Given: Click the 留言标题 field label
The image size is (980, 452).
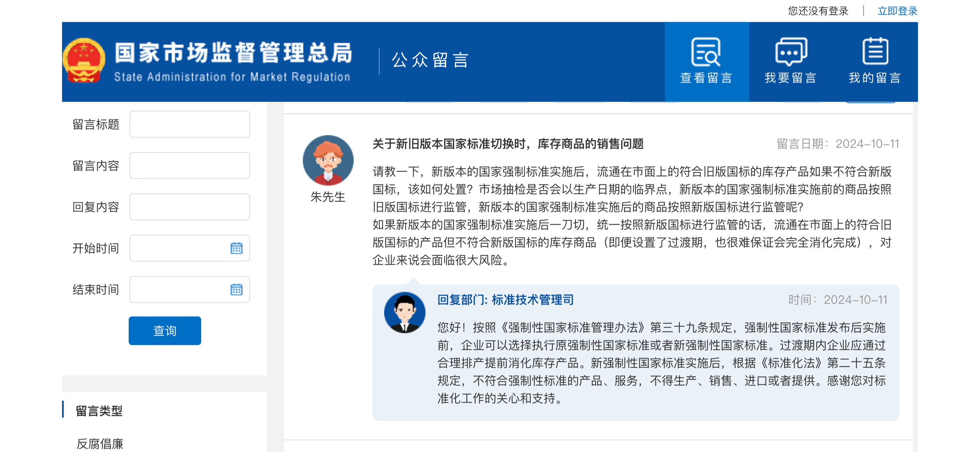Looking at the screenshot, I should click(96, 124).
